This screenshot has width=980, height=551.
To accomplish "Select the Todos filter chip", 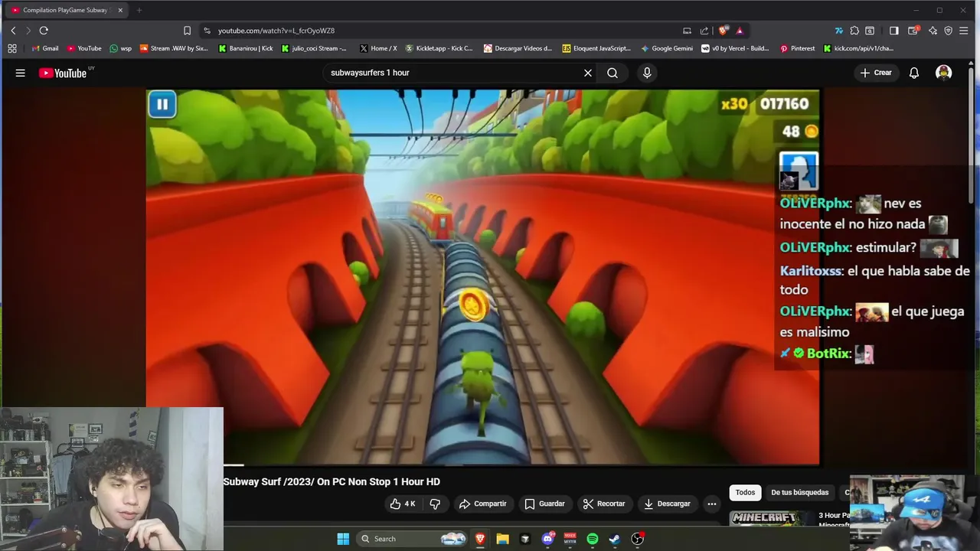I will (x=745, y=492).
